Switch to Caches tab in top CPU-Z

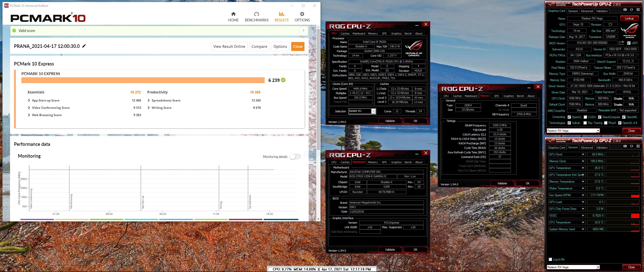(345, 33)
